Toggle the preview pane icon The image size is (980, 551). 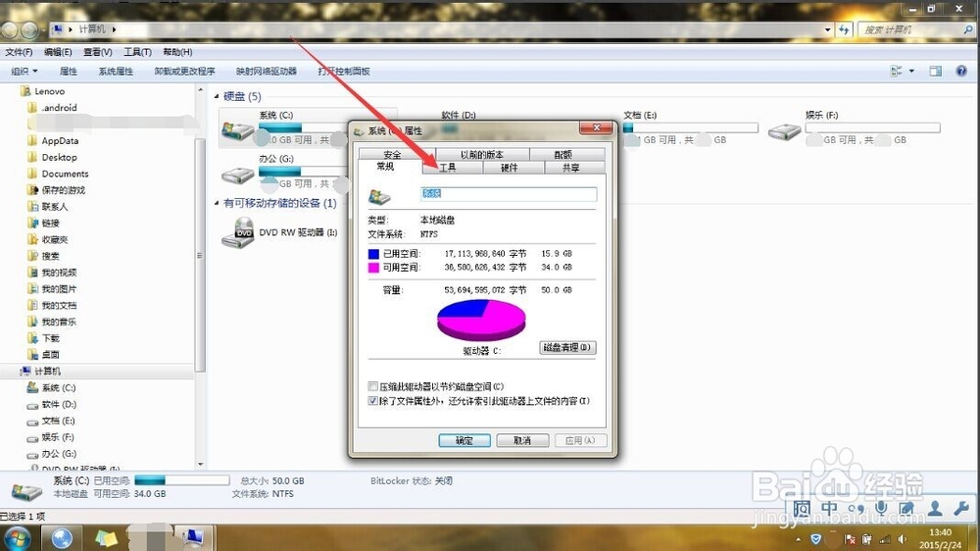pos(935,72)
